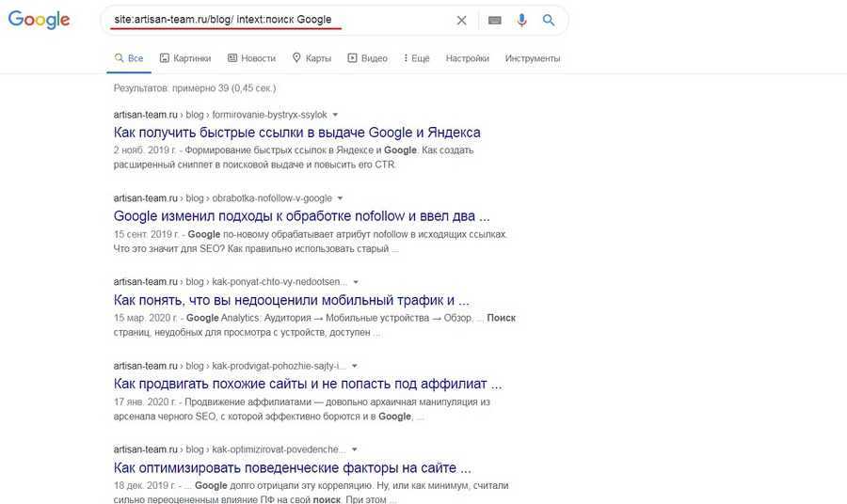This screenshot has width=847, height=504.
Task: Open the Карты search tab
Action: [312, 58]
